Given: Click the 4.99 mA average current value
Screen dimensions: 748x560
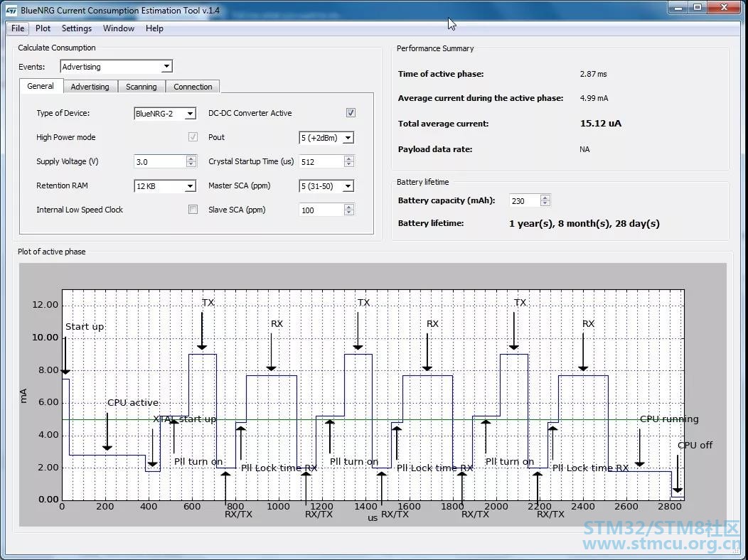Looking at the screenshot, I should click(594, 98).
